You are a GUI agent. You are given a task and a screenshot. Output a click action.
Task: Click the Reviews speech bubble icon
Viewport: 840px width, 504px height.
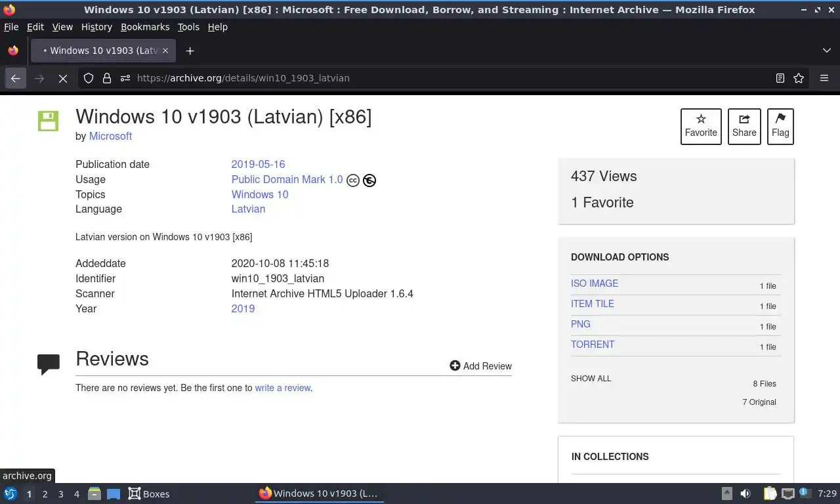[49, 364]
